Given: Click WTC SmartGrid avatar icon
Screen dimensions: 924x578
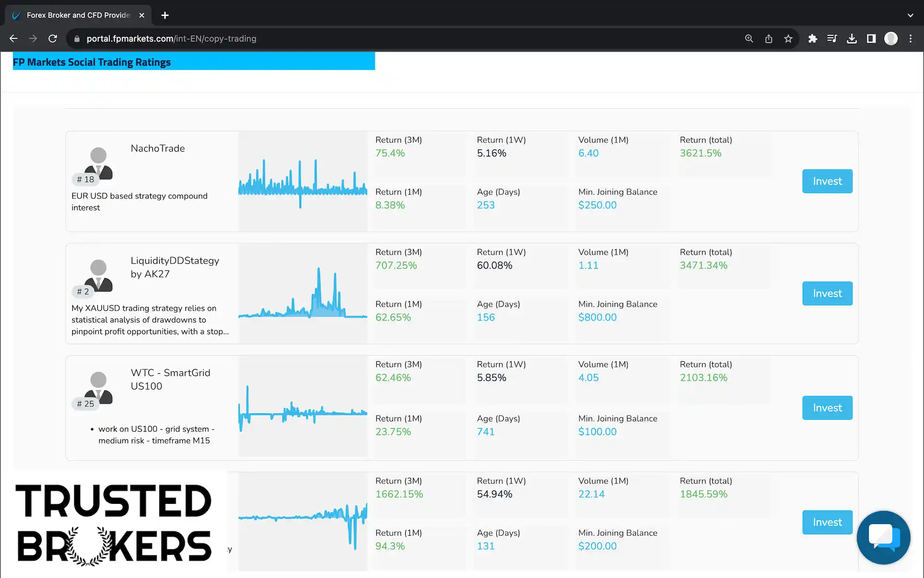Looking at the screenshot, I should pos(99,388).
